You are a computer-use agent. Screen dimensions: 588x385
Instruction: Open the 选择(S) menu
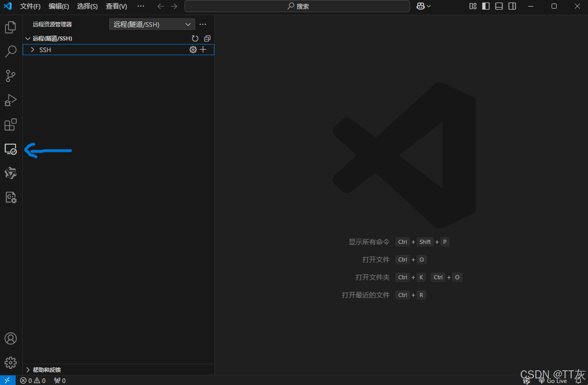pyautogui.click(x=87, y=7)
